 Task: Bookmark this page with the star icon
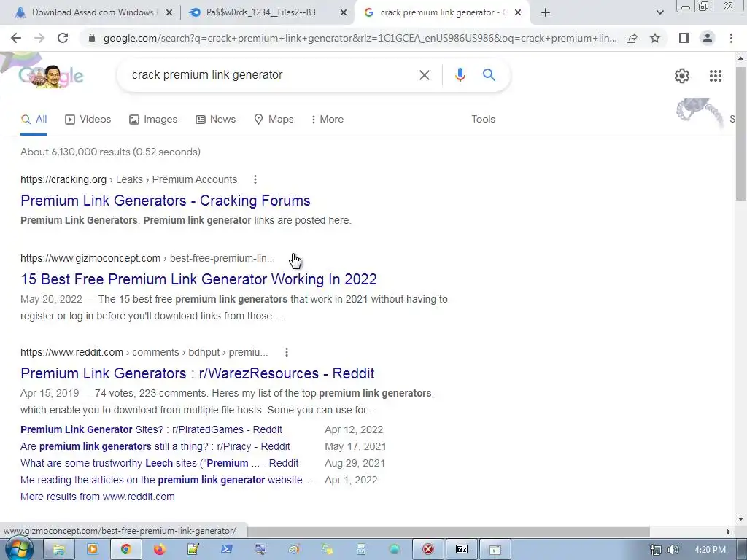655,38
